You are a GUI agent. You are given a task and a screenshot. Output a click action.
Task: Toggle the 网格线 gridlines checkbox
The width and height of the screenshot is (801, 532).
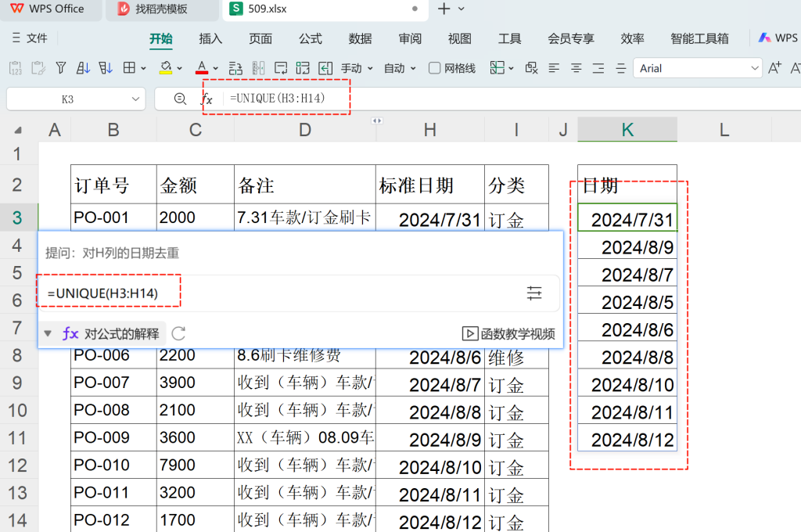pos(434,68)
